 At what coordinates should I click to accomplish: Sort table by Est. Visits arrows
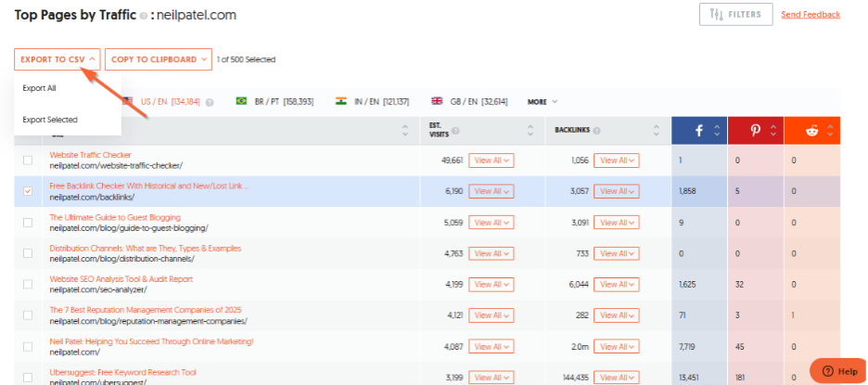(530, 131)
